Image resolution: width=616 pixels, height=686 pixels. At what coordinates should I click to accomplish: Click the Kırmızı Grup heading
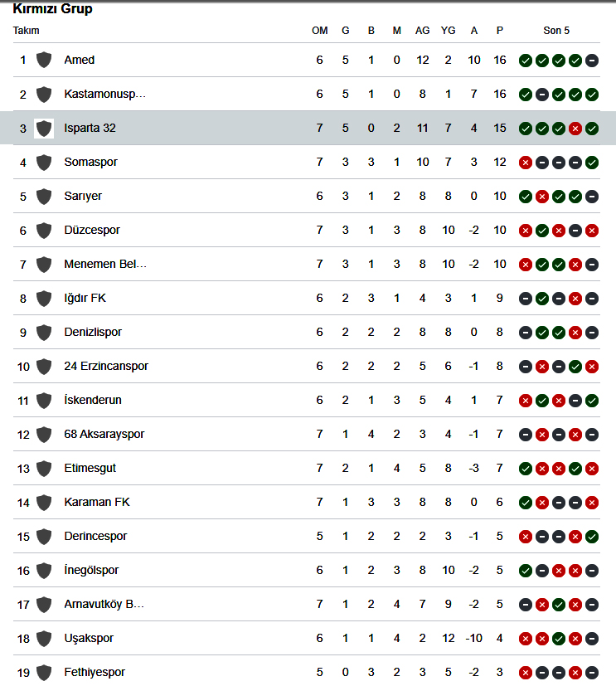[x=52, y=9]
